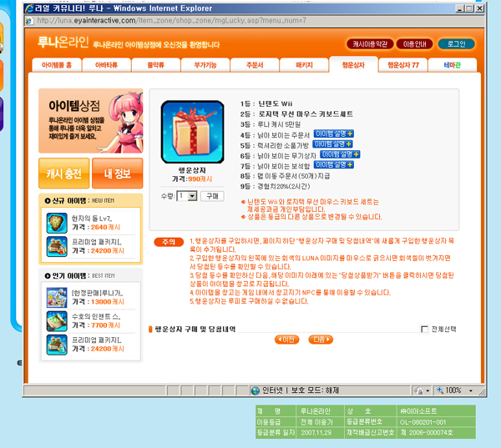Click the 가격 2640캐시 price text
This screenshot has height=448, width=501.
(96, 228)
